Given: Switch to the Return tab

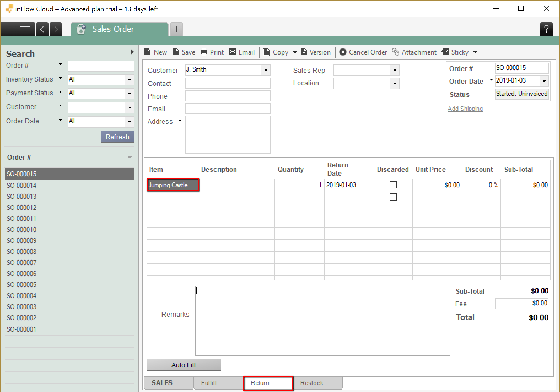Looking at the screenshot, I should [268, 383].
